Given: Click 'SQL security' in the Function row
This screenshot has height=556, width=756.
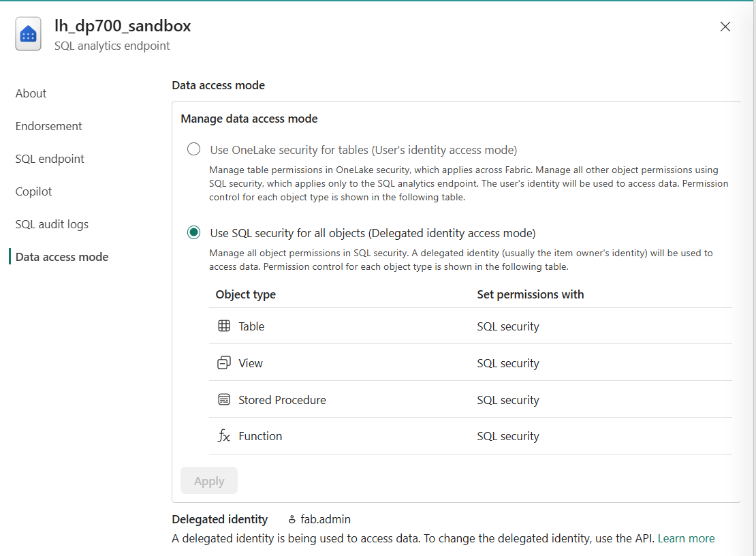Looking at the screenshot, I should click(508, 436).
